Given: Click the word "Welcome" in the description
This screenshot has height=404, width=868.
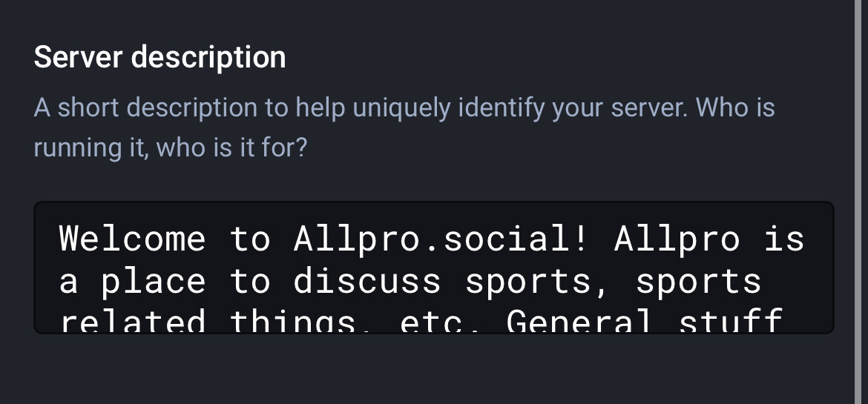Looking at the screenshot, I should pyautogui.click(x=133, y=239).
